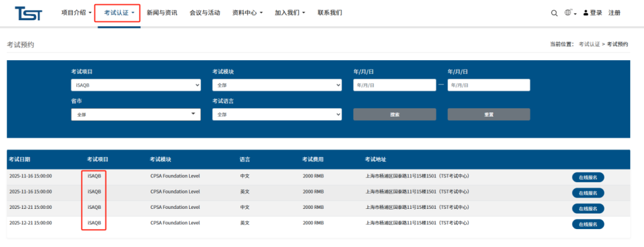
Task: Click the globe language switcher icon
Action: click(568, 13)
